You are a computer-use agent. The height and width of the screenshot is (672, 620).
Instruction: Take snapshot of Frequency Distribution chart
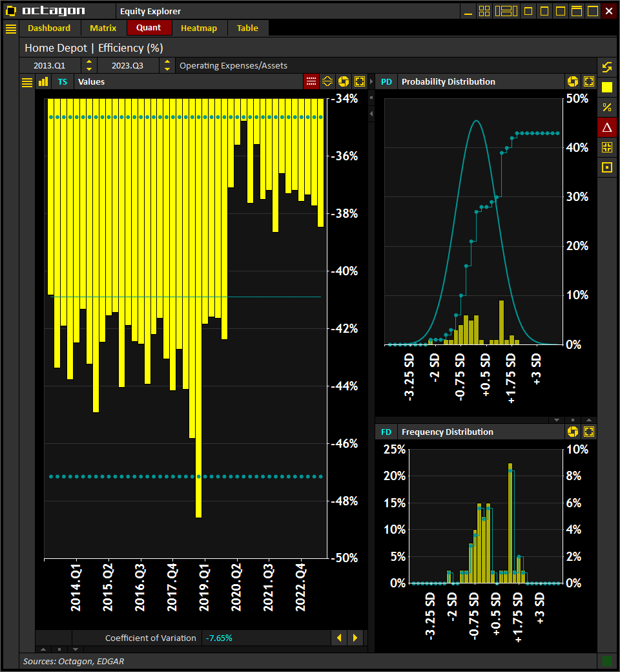click(x=573, y=432)
